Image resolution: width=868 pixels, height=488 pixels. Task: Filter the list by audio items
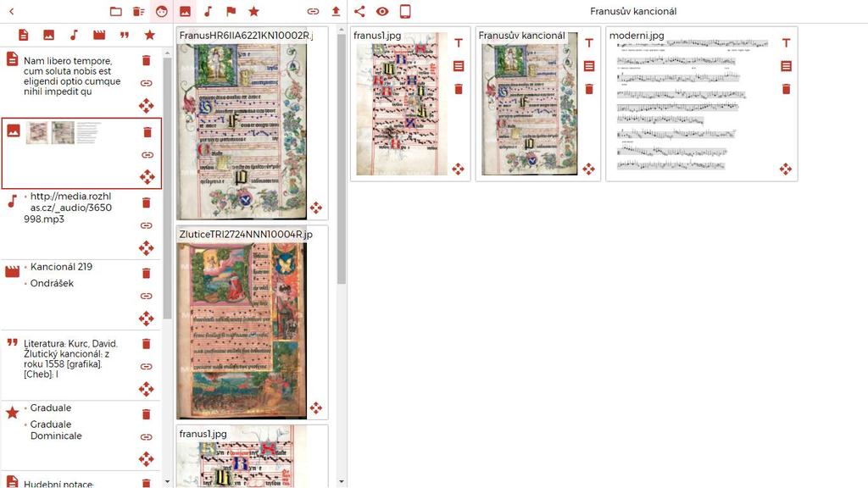74,35
